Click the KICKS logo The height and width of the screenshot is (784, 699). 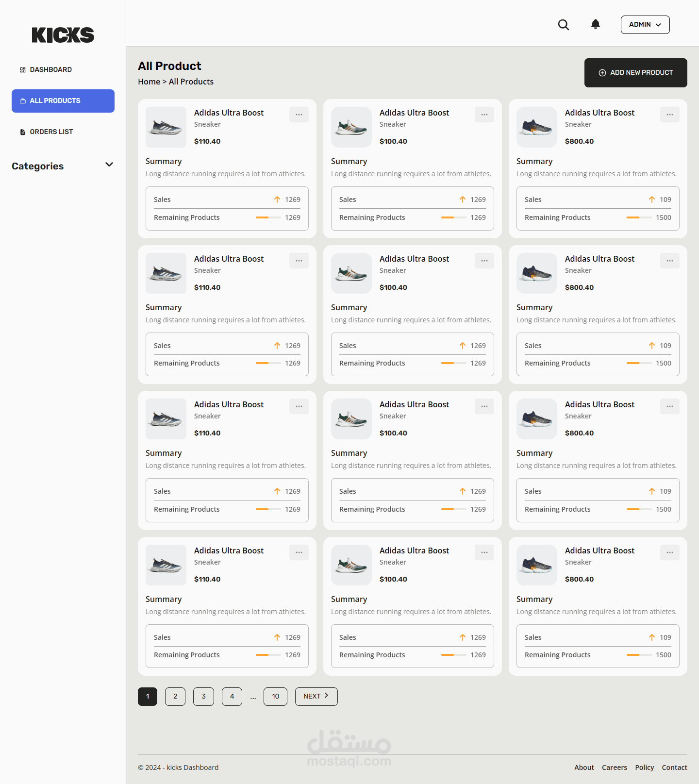click(63, 35)
